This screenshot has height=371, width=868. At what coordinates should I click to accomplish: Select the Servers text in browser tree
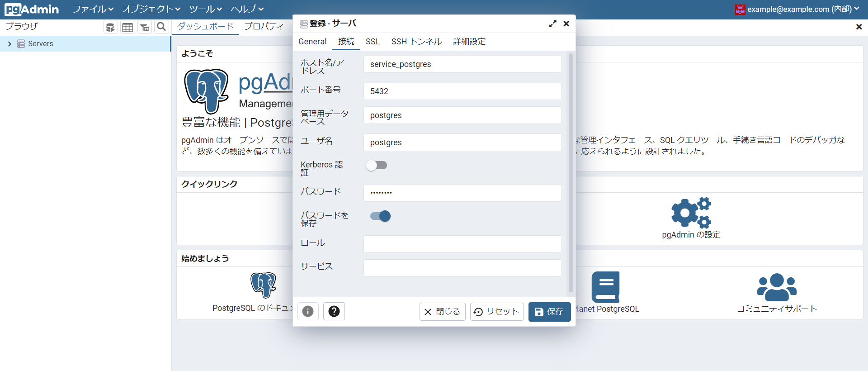pyautogui.click(x=41, y=44)
